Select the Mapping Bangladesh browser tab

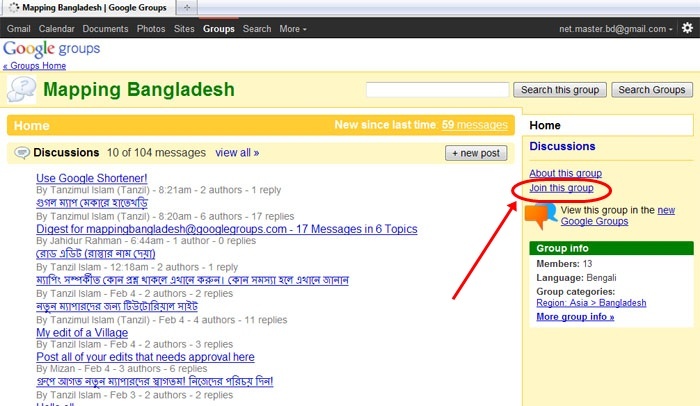pyautogui.click(x=89, y=8)
